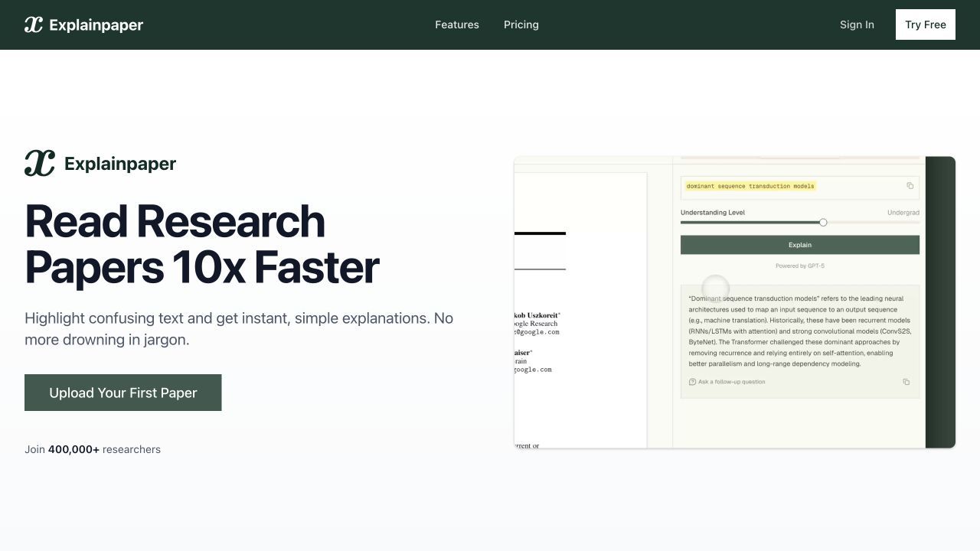
Task: Copy the highlighted text via copy icon
Action: pyautogui.click(x=910, y=186)
